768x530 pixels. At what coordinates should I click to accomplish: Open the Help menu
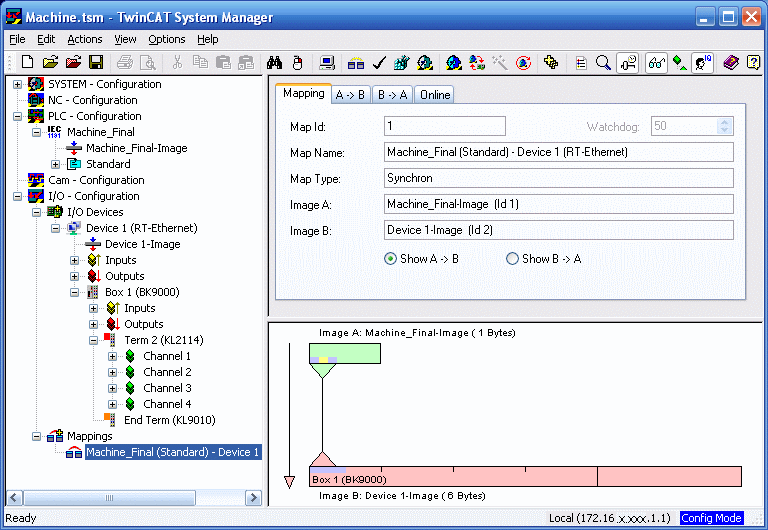(x=208, y=39)
